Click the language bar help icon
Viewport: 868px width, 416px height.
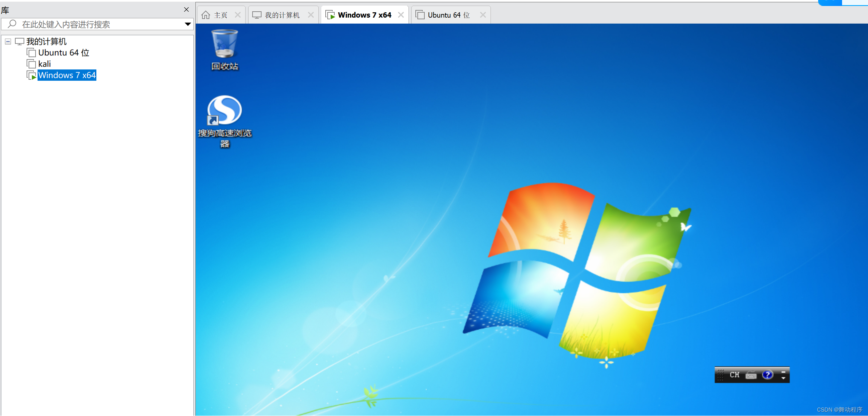767,375
